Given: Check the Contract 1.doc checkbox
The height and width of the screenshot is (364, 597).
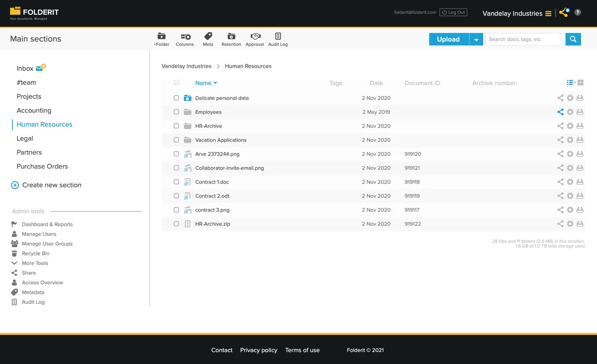Looking at the screenshot, I should coord(176,182).
